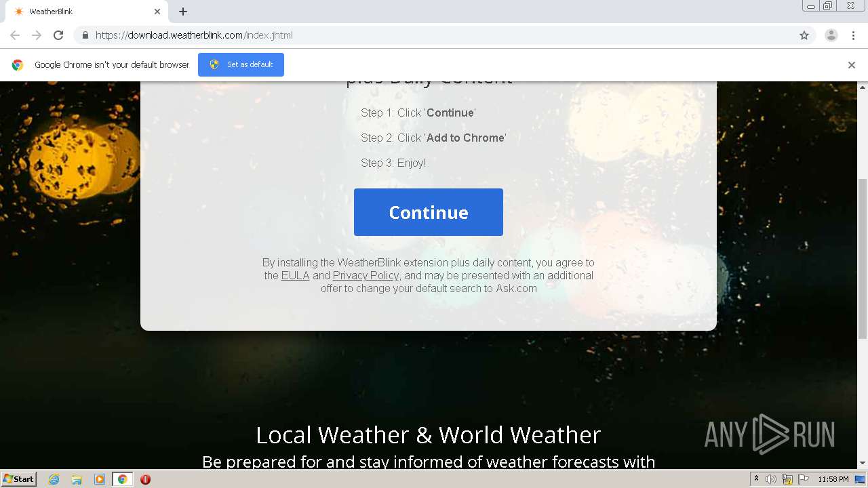Open the media player taskbar icon
Screen dimensions: 868x488
(x=100, y=479)
